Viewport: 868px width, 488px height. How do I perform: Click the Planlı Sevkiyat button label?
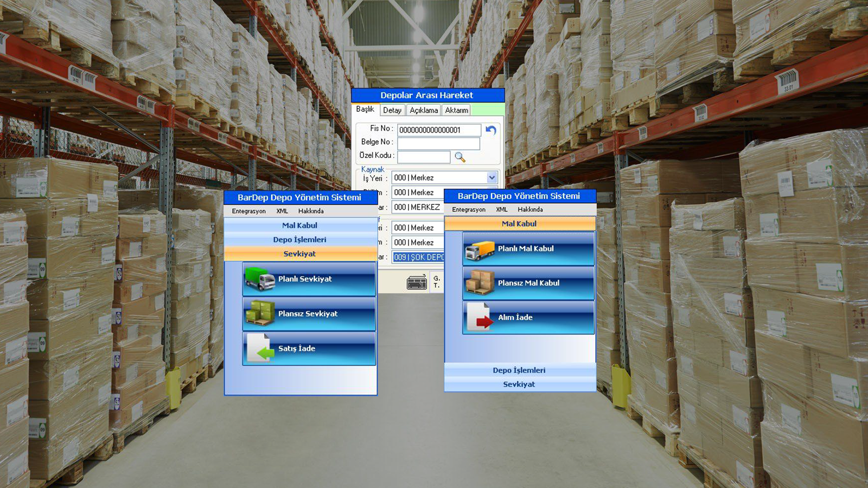pos(305,279)
